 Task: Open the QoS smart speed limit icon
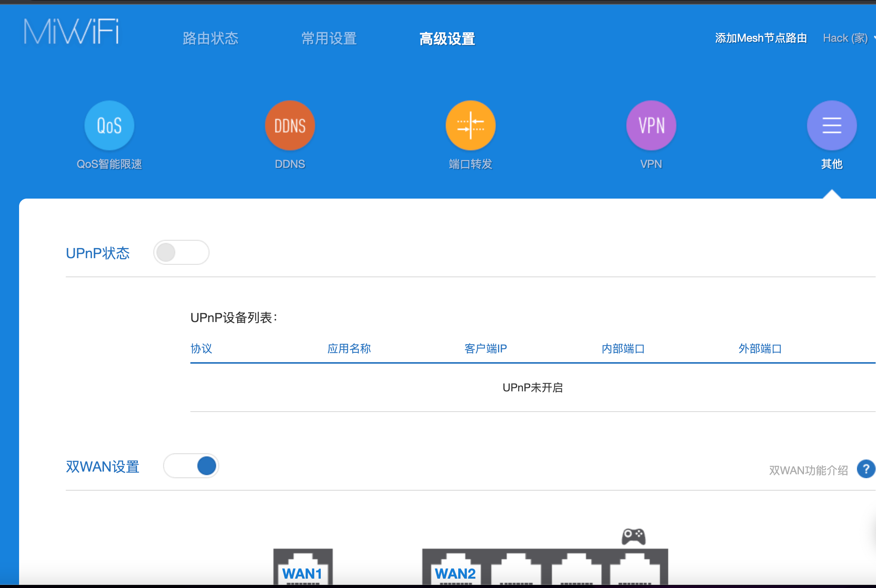click(109, 125)
